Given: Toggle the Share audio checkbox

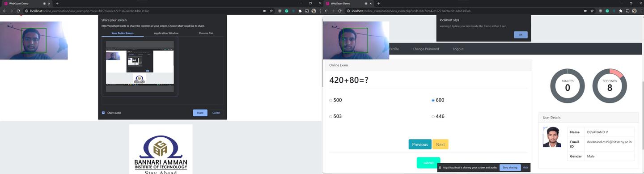Looking at the screenshot, I should pyautogui.click(x=103, y=113).
